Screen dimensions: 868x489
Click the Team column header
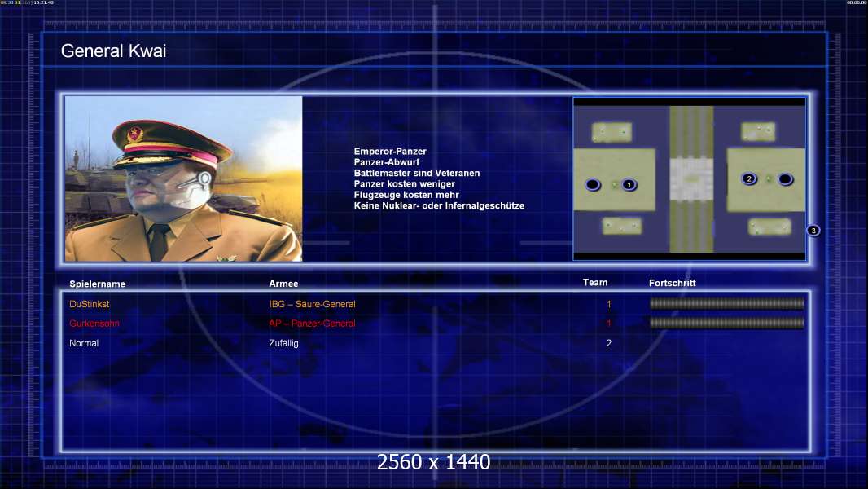(595, 283)
